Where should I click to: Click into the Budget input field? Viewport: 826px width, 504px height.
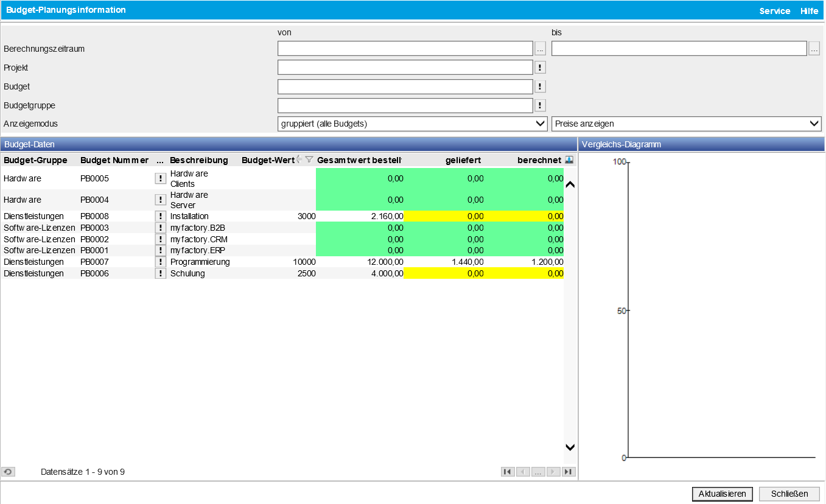tap(405, 86)
